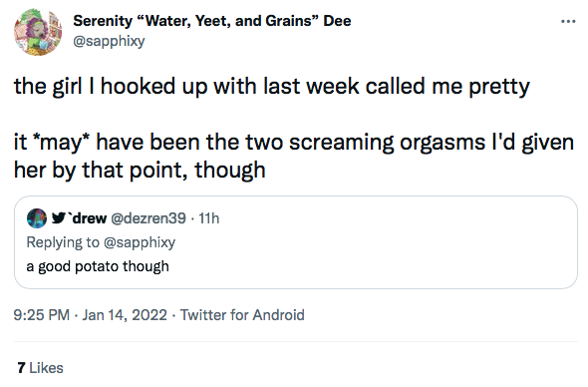The image size is (588, 387).
Task: Click the number 7 in likes count
Action: (21, 368)
